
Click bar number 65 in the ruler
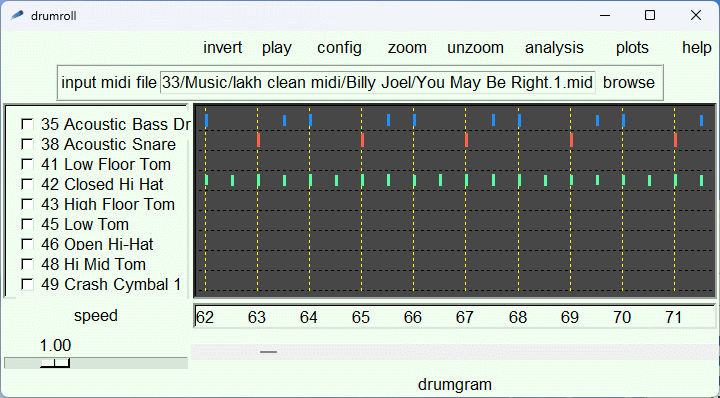coord(361,317)
